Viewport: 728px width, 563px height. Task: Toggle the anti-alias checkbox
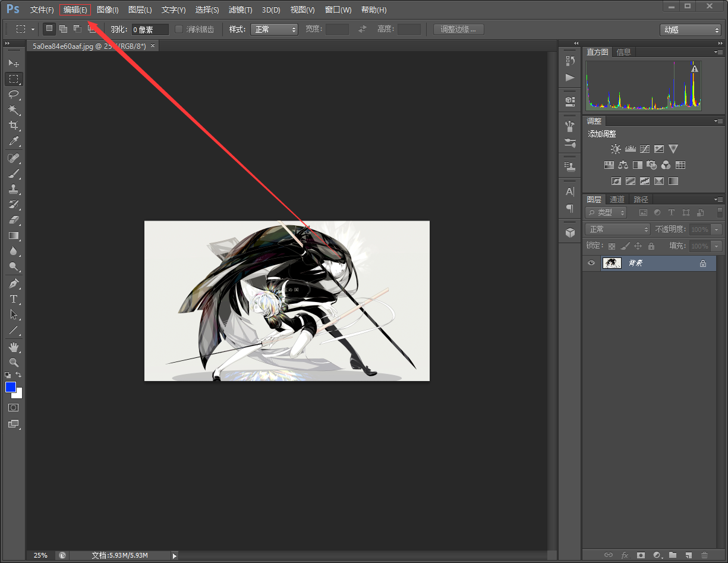tap(179, 29)
